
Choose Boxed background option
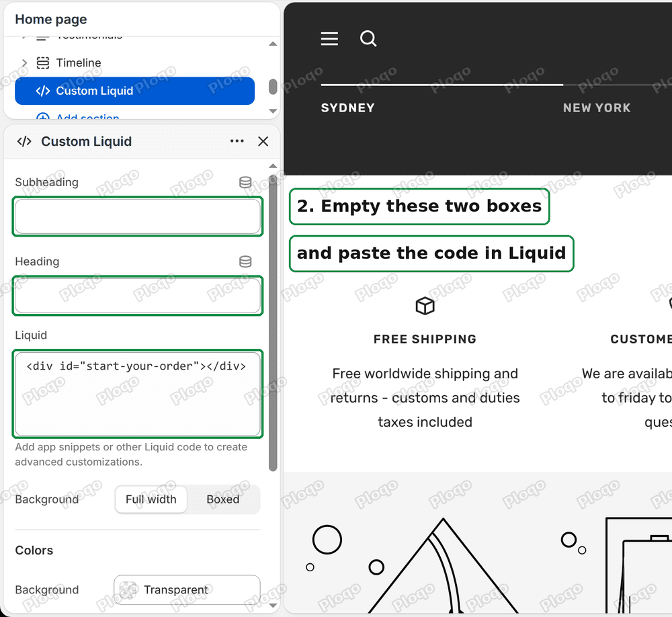pos(223,499)
